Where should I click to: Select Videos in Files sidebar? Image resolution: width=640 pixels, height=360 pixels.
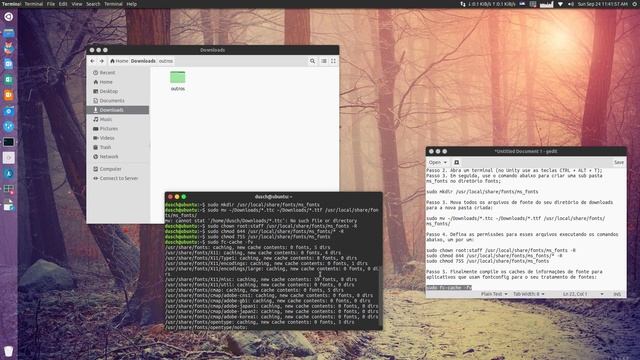pyautogui.click(x=118, y=138)
